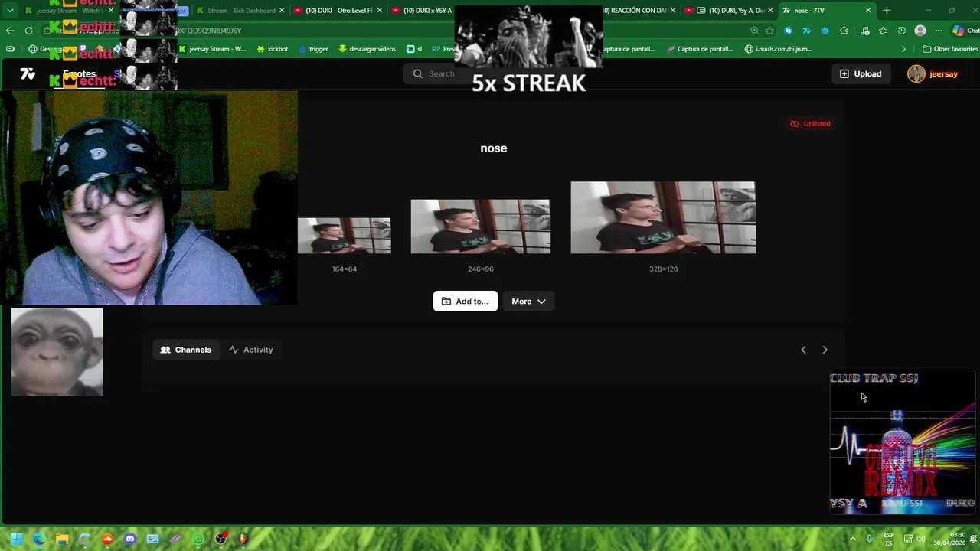
Task: Click the Unlisted status label
Action: coord(810,123)
